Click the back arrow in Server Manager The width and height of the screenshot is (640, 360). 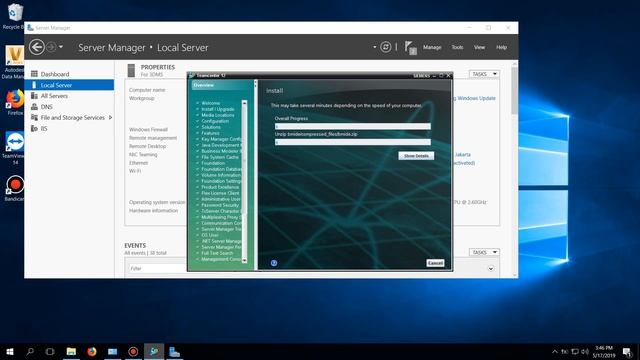(37, 47)
